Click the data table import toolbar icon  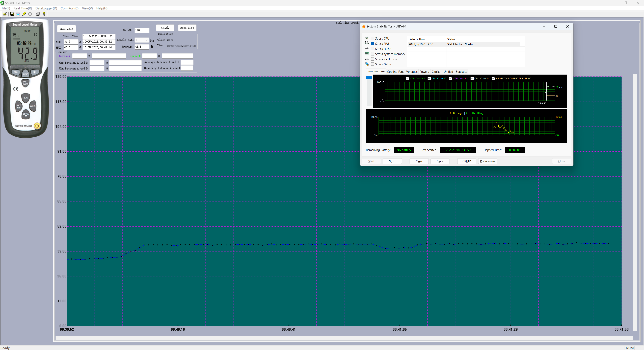coord(18,14)
